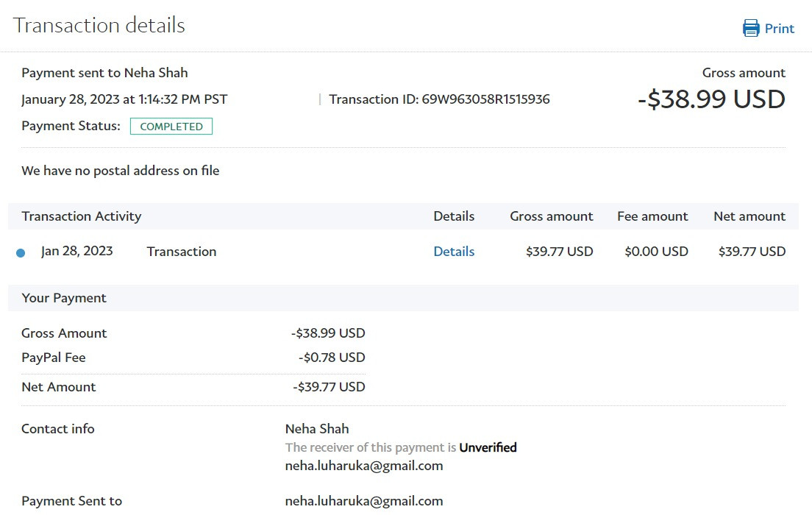This screenshot has width=812, height=515.
Task: Click the Transaction details heading
Action: [x=99, y=26]
